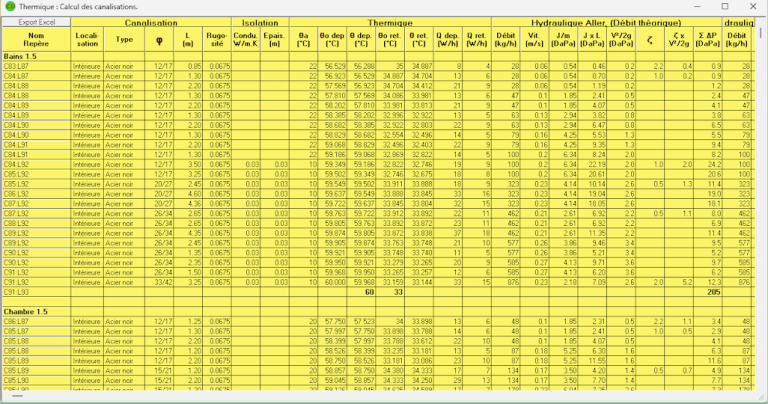Click the Localisation column header
The width and height of the screenshot is (768, 404).
87,40
